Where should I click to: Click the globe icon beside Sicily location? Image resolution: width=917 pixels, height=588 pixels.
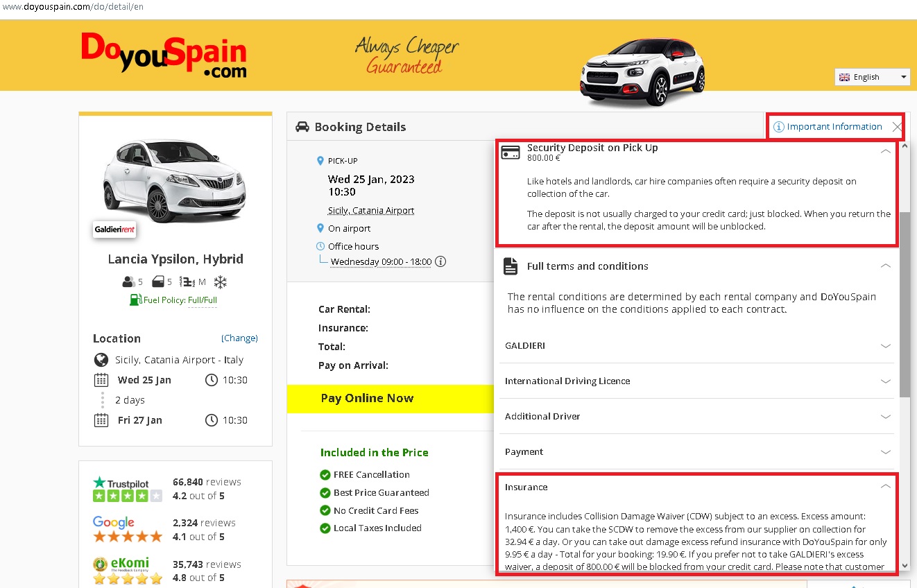[101, 360]
